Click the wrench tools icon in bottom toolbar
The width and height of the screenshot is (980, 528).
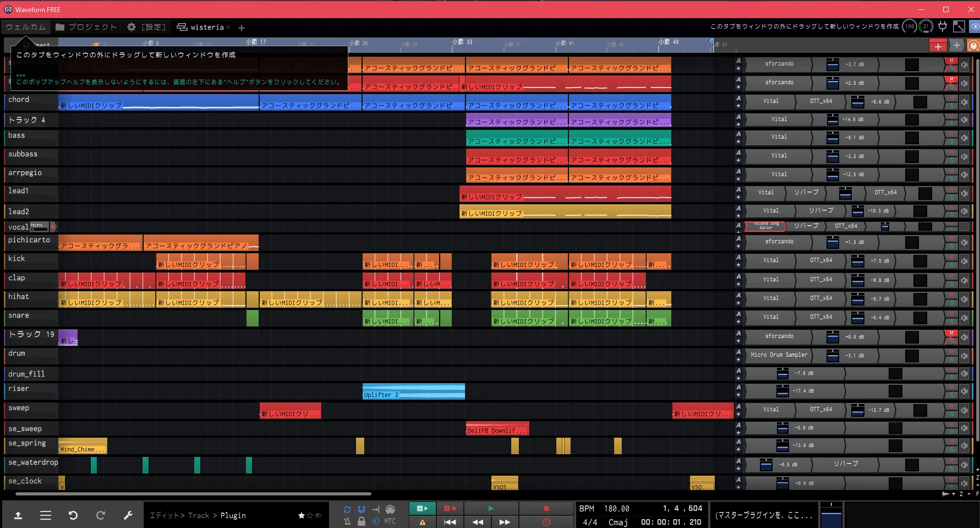[128, 515]
